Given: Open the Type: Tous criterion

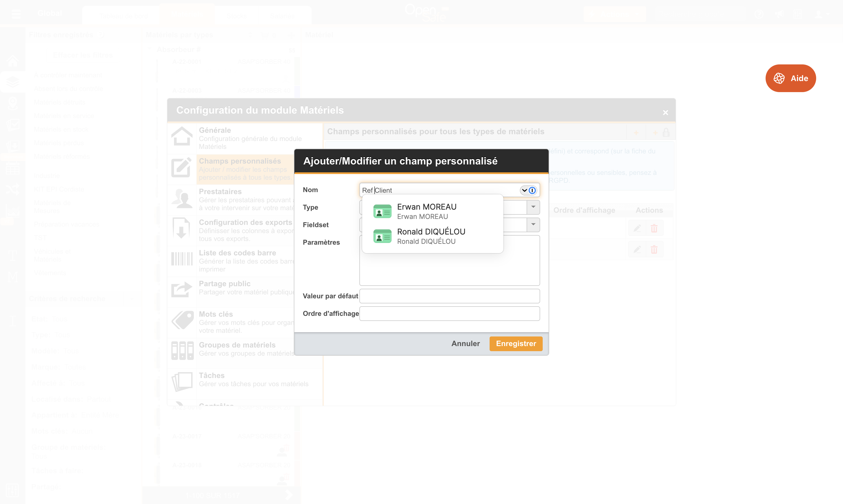Looking at the screenshot, I should pos(51,335).
